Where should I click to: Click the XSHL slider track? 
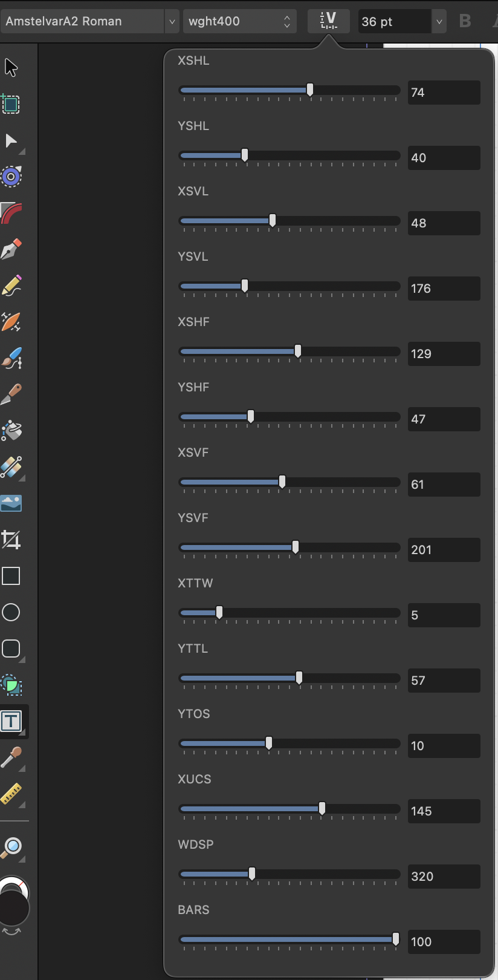[x=289, y=90]
